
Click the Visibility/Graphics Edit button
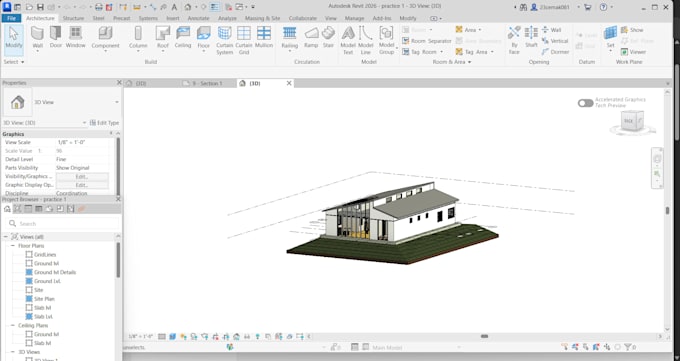[82, 177]
